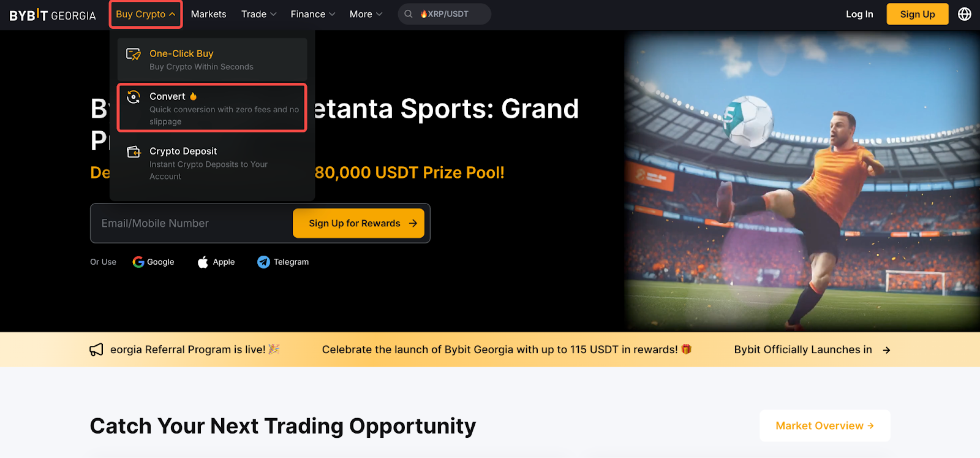
Task: Expand the Trade dropdown menu
Action: pyautogui.click(x=258, y=14)
